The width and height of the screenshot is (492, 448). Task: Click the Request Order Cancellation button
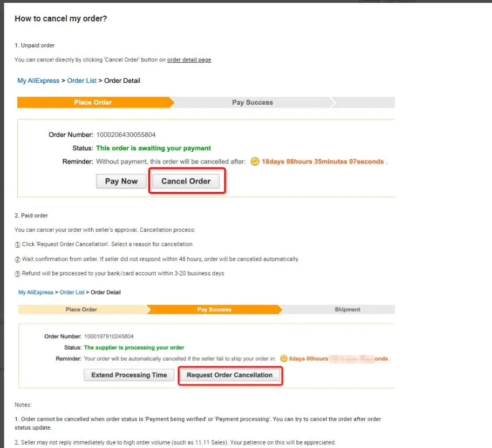click(x=230, y=375)
